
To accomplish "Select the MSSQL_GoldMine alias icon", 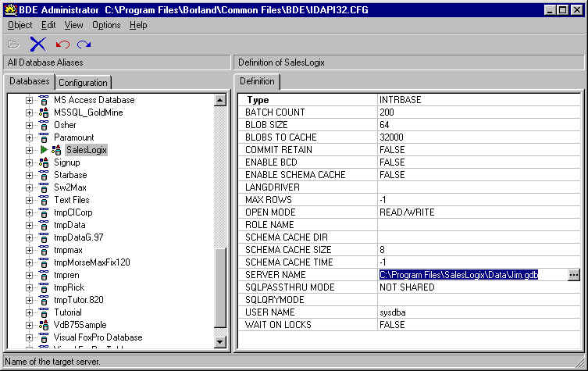I will coord(44,112).
